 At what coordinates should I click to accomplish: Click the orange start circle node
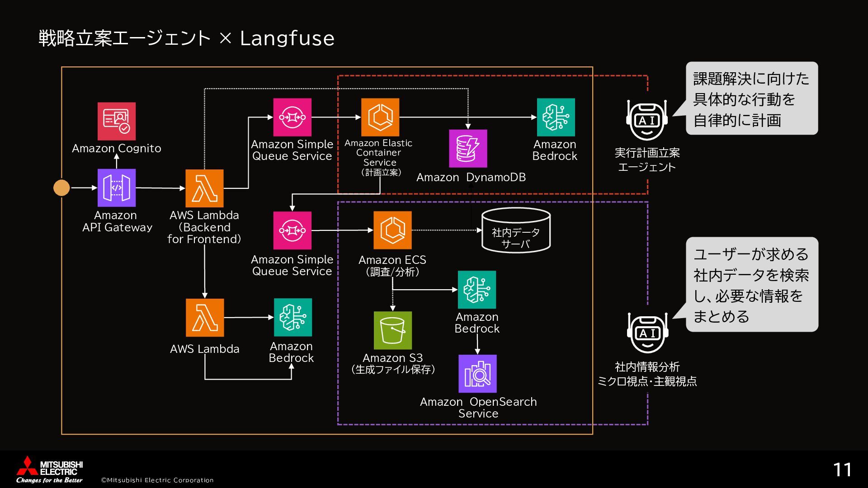61,188
